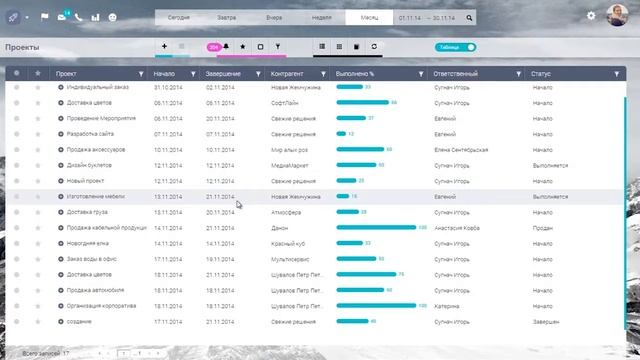Click the search magnifier icon
The height and width of the screenshot is (360, 640).
469,18
